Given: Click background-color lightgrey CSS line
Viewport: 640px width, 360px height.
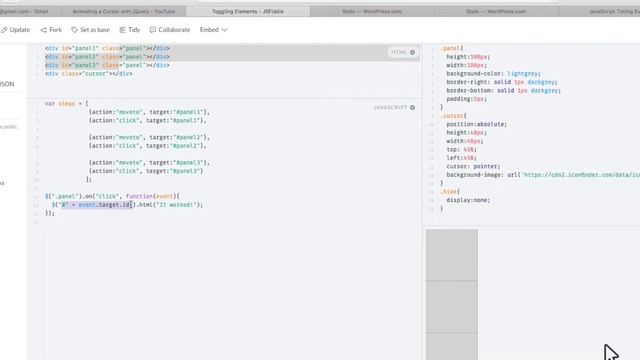Looking at the screenshot, I should coord(493,74).
